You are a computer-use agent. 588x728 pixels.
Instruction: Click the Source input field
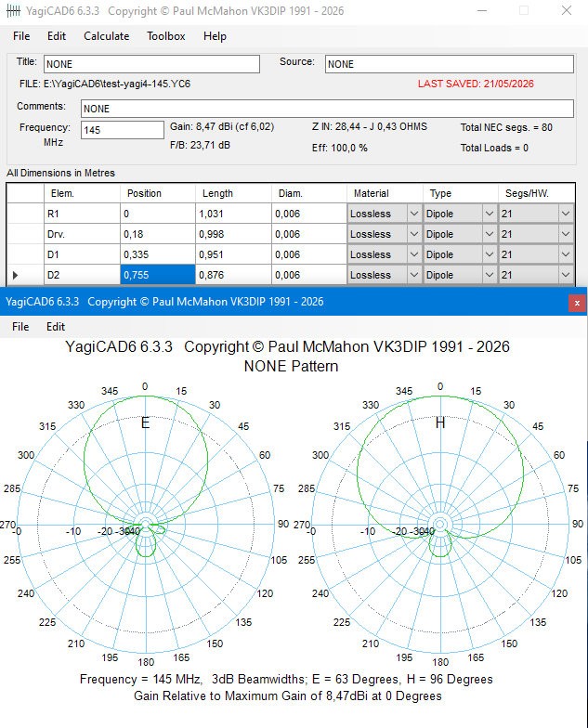pyautogui.click(x=450, y=64)
